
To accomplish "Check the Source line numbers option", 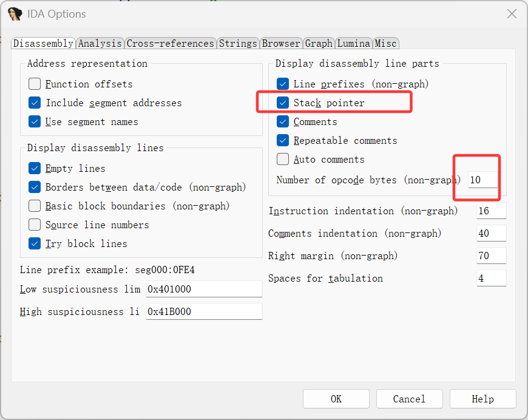I will pyautogui.click(x=35, y=225).
